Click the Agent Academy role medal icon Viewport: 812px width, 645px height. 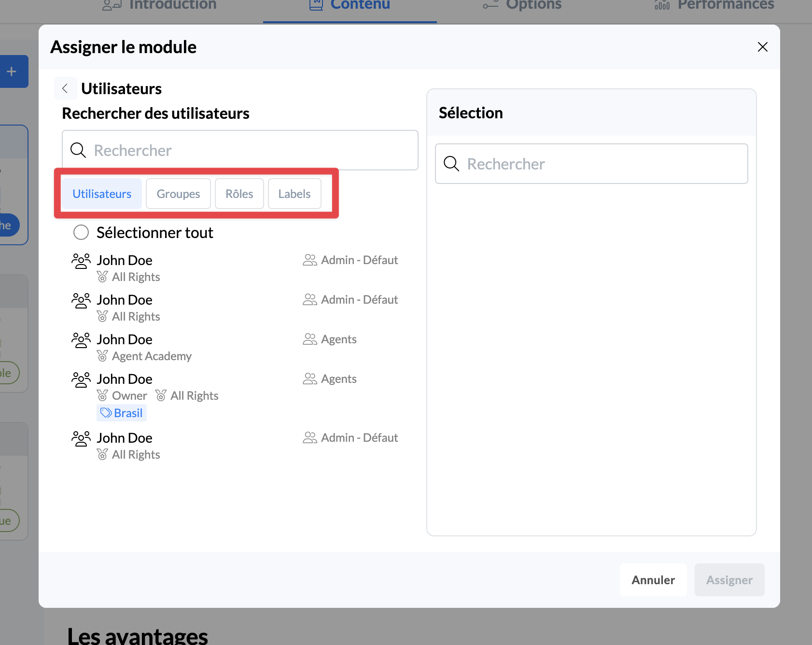coord(102,356)
